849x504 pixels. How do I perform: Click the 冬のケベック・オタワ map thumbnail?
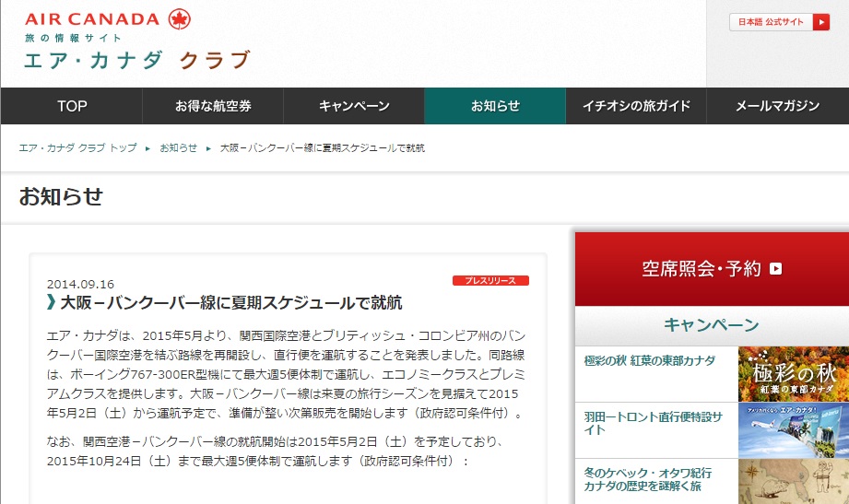[x=794, y=481]
